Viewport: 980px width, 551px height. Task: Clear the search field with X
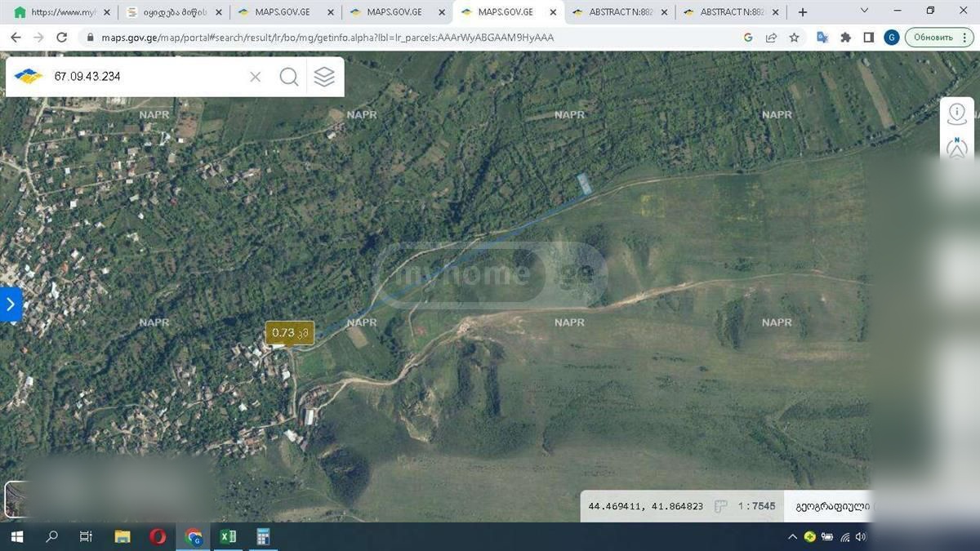click(x=255, y=77)
